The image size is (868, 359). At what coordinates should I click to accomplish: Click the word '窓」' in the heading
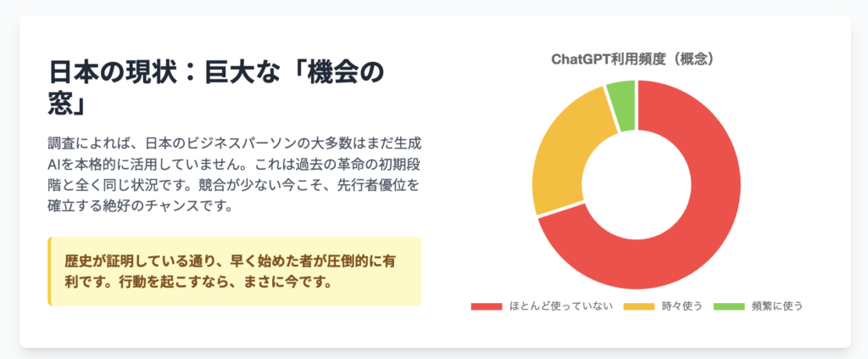[66, 104]
